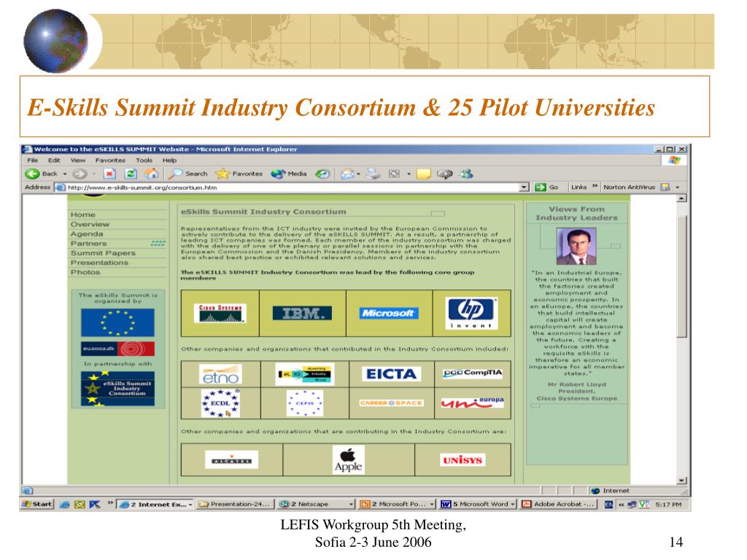
Task: Open the Partners link in the site menu
Action: pyautogui.click(x=88, y=244)
